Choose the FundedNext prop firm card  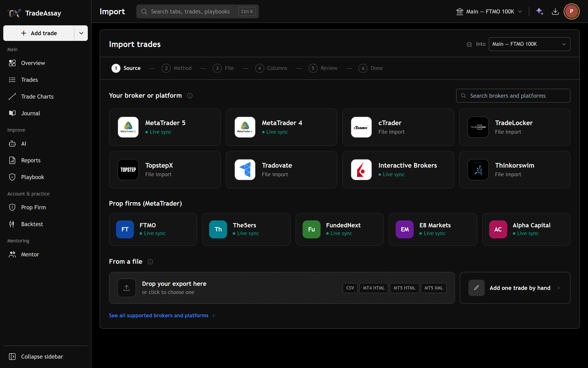coord(340,229)
